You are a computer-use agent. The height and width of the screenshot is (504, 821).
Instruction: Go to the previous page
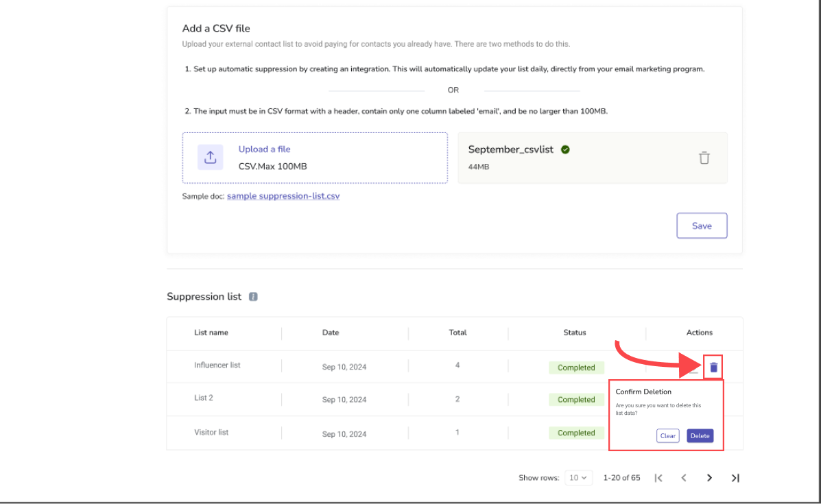click(684, 478)
